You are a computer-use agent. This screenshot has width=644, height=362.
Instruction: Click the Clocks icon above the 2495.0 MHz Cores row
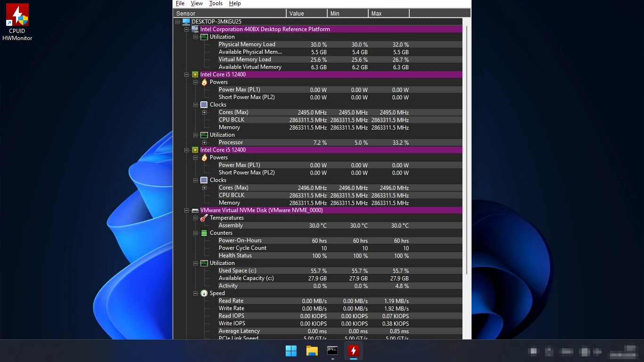204,105
